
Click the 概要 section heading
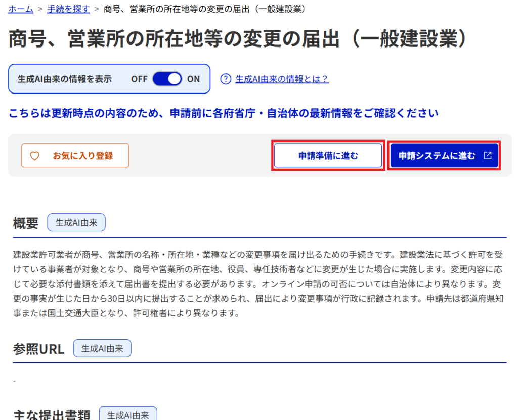click(26, 223)
